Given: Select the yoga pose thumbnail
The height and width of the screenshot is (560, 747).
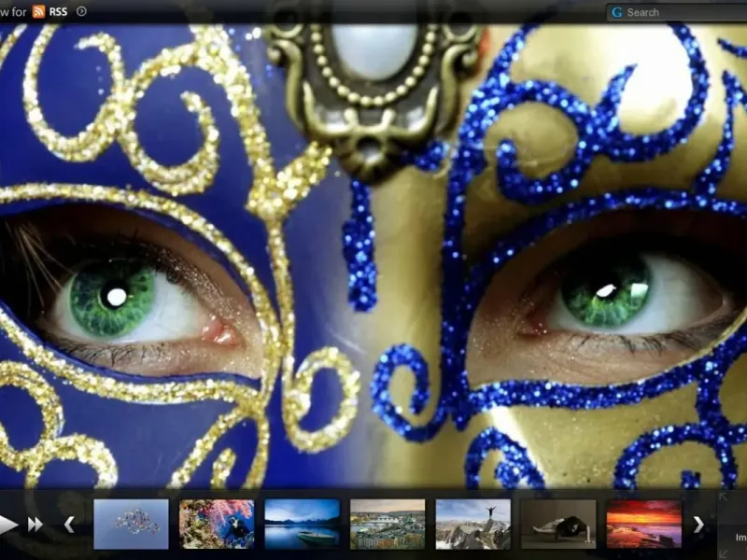Looking at the screenshot, I should [558, 524].
